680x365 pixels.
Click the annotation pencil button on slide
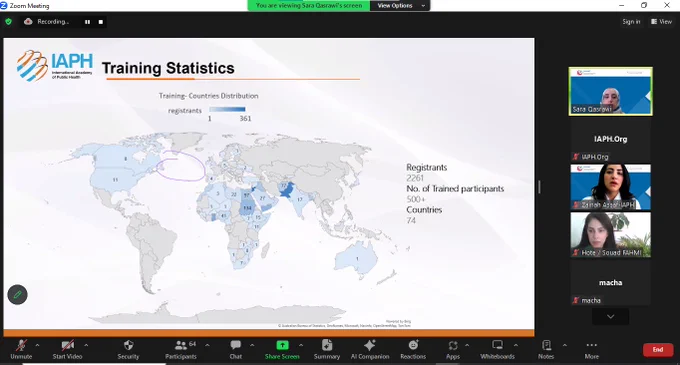click(x=17, y=295)
